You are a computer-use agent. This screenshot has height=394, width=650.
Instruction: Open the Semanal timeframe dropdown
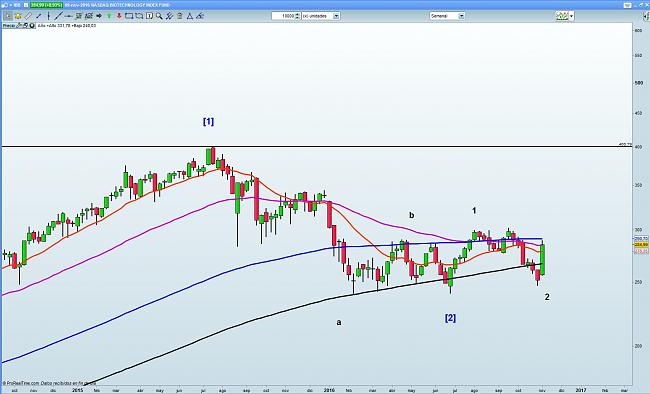pyautogui.click(x=461, y=16)
